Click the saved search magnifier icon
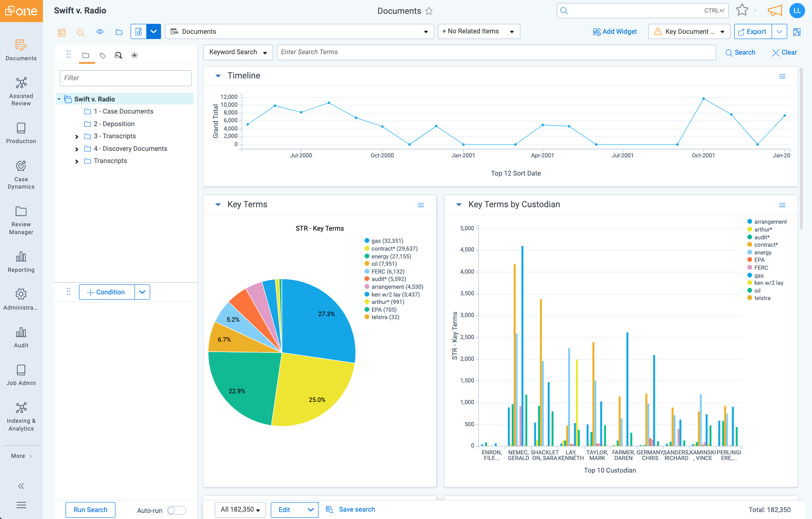812x519 pixels. click(x=118, y=55)
